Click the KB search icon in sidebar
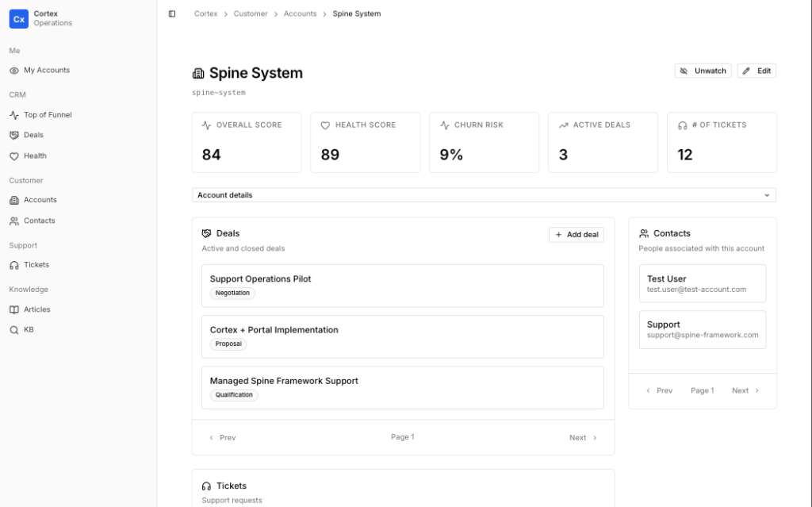The image size is (812, 507). [x=14, y=330]
